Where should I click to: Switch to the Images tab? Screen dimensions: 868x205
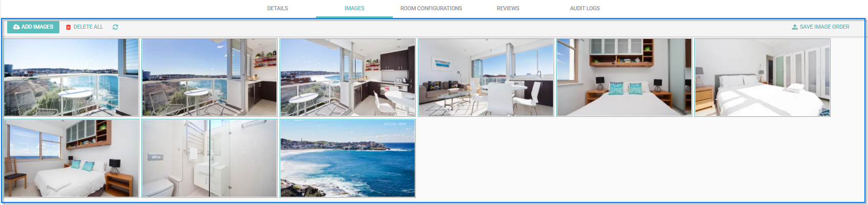[x=354, y=9]
